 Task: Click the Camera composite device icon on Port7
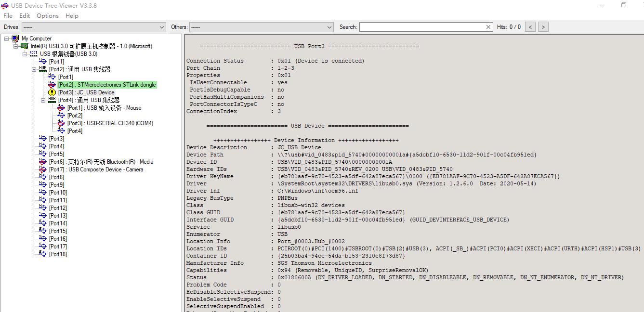tap(43, 169)
